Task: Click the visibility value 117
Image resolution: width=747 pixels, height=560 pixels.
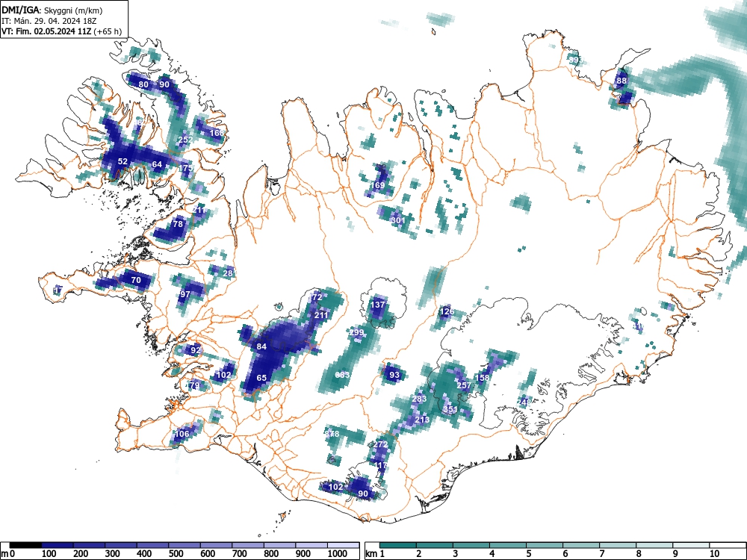Action: (381, 465)
